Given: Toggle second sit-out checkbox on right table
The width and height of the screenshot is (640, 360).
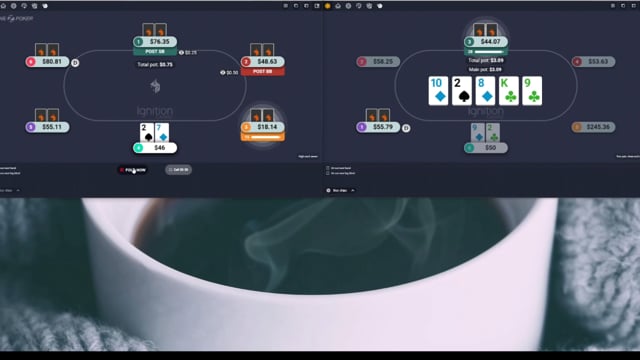Looking at the screenshot, I should [x=327, y=173].
